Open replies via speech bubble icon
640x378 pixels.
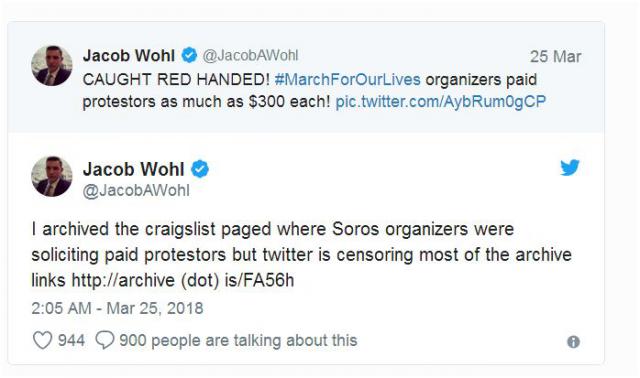[x=105, y=340]
